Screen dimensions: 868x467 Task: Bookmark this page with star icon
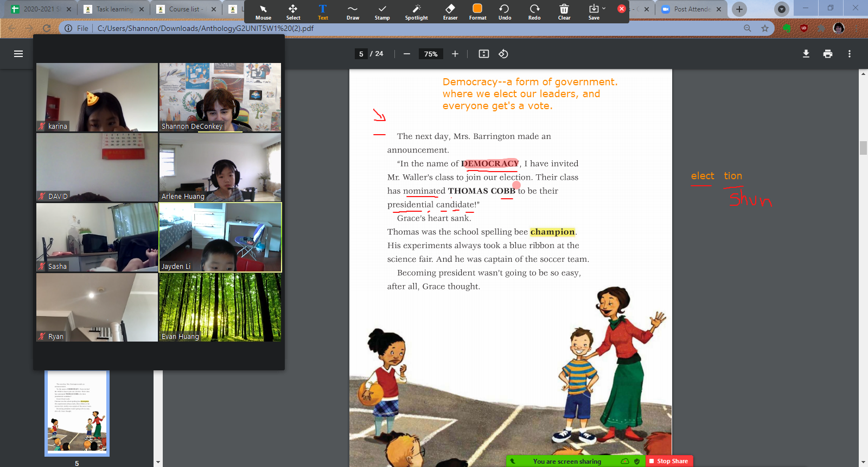click(765, 28)
